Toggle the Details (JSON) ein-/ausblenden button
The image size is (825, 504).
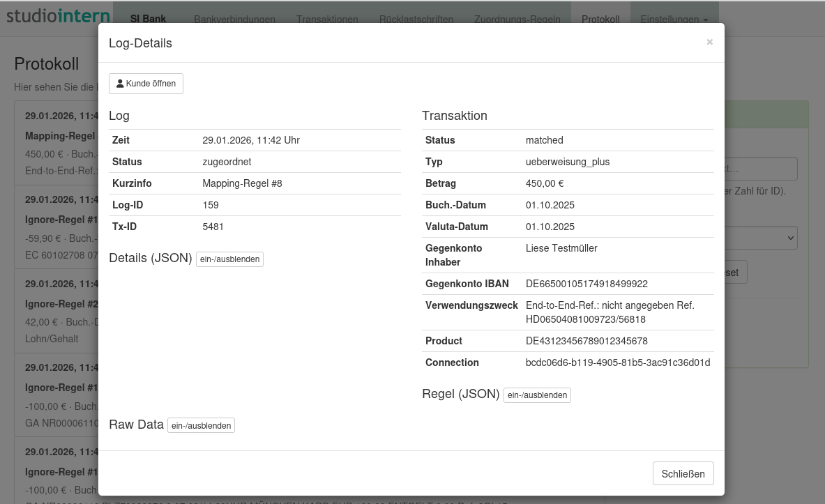pos(229,259)
